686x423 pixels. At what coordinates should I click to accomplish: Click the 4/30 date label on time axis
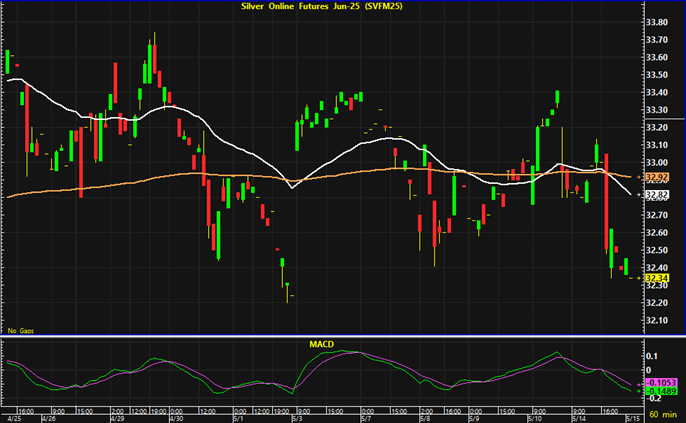tap(177, 416)
